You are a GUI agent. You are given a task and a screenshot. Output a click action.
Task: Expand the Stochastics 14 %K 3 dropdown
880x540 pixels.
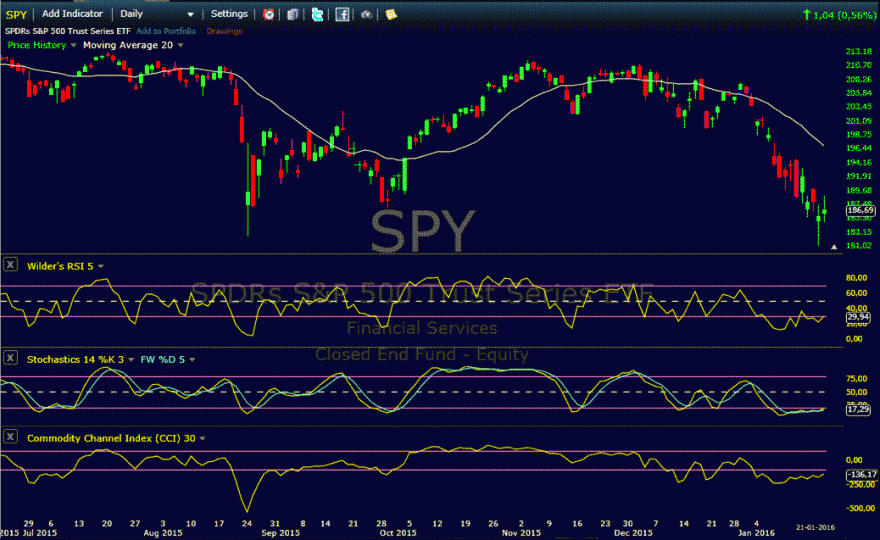[131, 360]
